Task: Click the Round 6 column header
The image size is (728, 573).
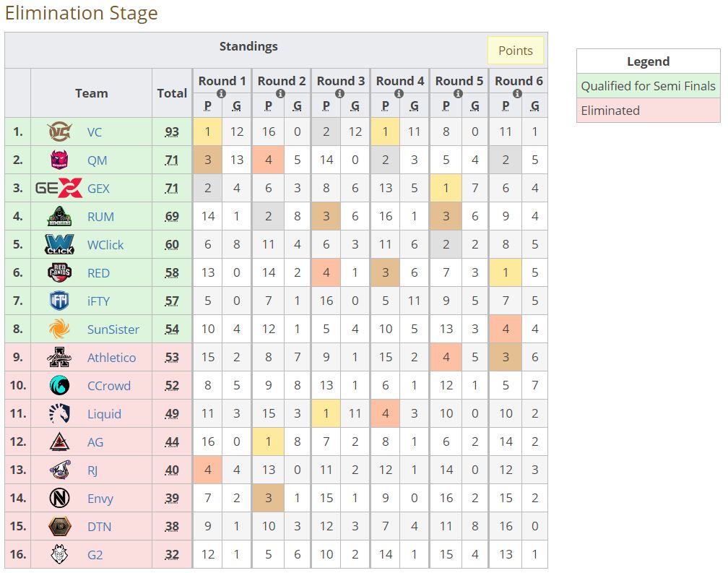Action: point(518,81)
